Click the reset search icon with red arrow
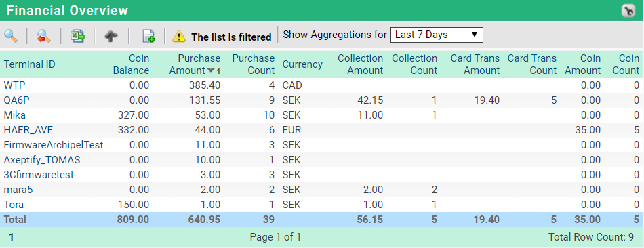 (x=43, y=36)
